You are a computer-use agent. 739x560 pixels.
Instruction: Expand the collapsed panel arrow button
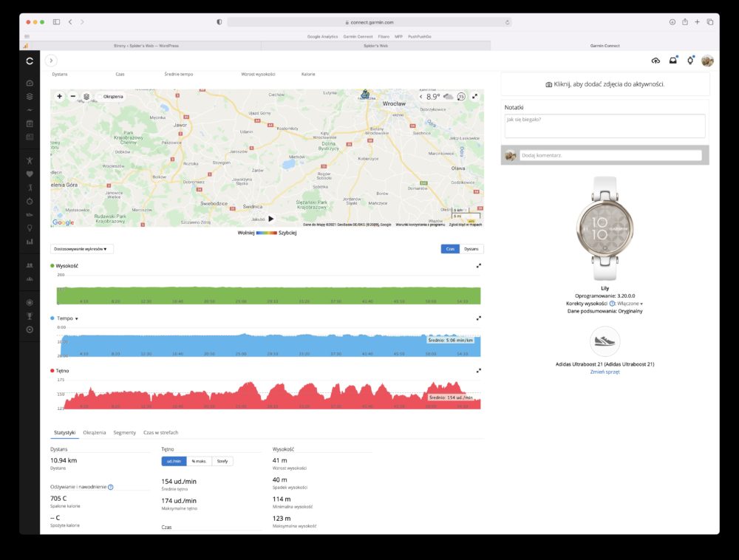tap(51, 61)
